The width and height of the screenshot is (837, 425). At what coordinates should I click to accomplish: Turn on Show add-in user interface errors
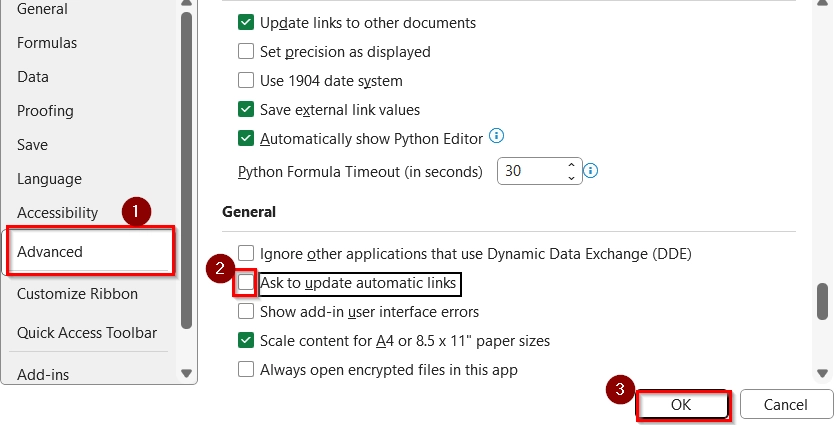246,312
